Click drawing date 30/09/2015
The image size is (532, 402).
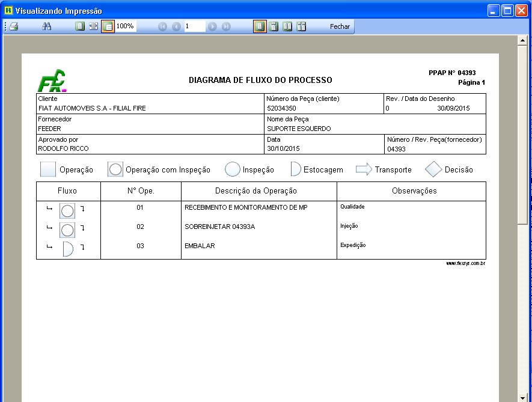point(453,108)
